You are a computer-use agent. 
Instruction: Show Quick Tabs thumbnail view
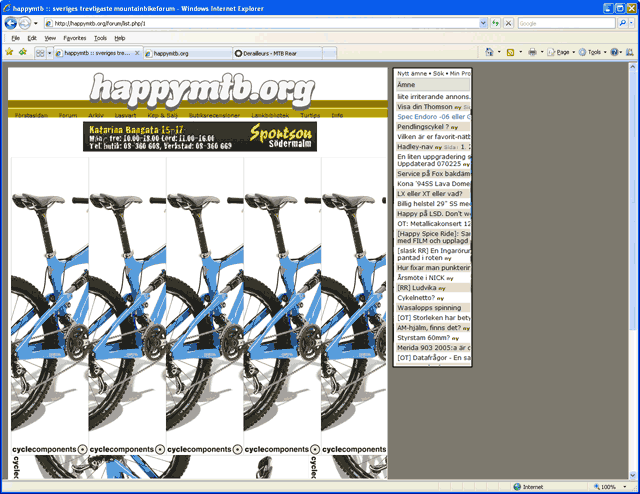pos(40,53)
